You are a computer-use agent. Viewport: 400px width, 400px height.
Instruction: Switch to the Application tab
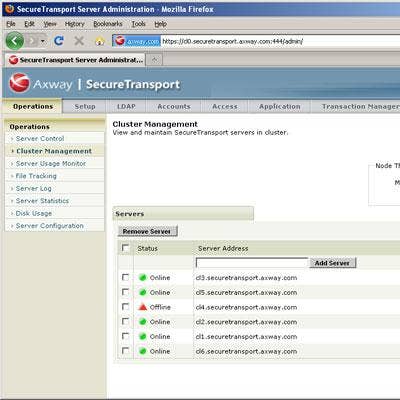click(x=280, y=107)
